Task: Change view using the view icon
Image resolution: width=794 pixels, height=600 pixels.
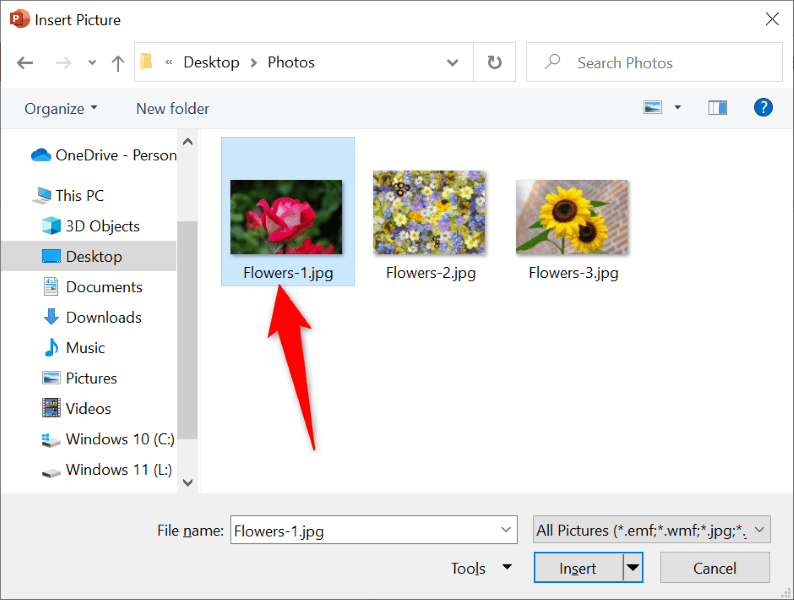Action: point(653,108)
